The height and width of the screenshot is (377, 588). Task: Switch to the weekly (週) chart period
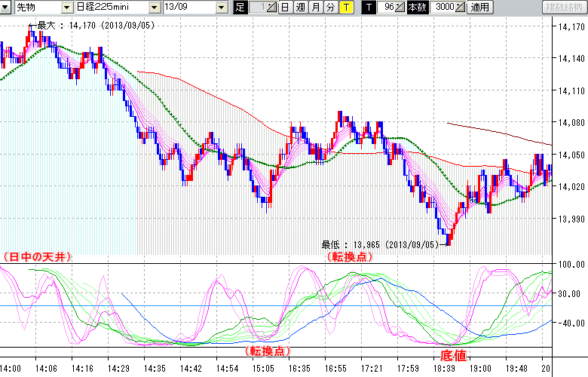pos(300,8)
